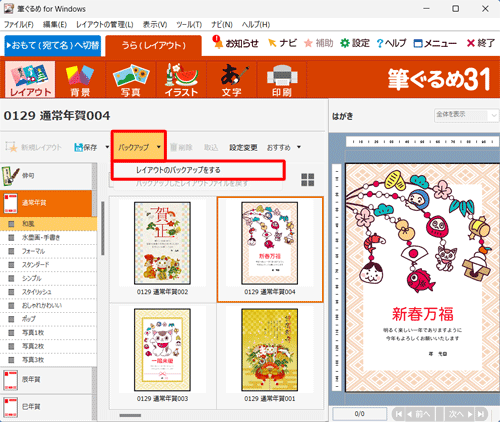Screen dimensions: 500x422
Task: Click the ナビ navigation arrow icon
Action: [x=272, y=43]
